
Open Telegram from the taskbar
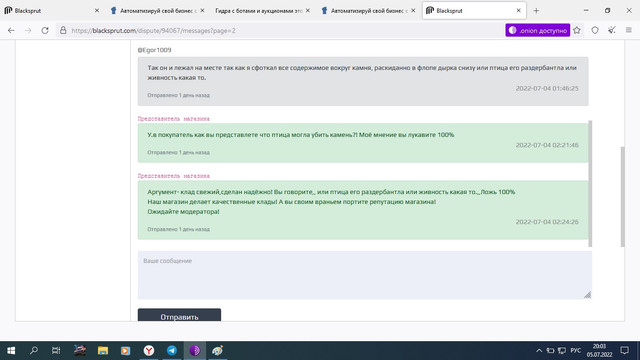click(172, 351)
